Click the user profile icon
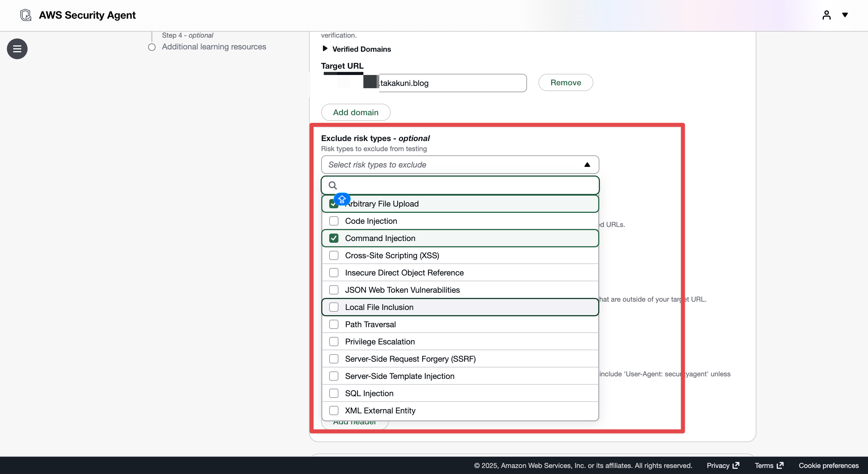The height and width of the screenshot is (474, 868). pyautogui.click(x=826, y=15)
